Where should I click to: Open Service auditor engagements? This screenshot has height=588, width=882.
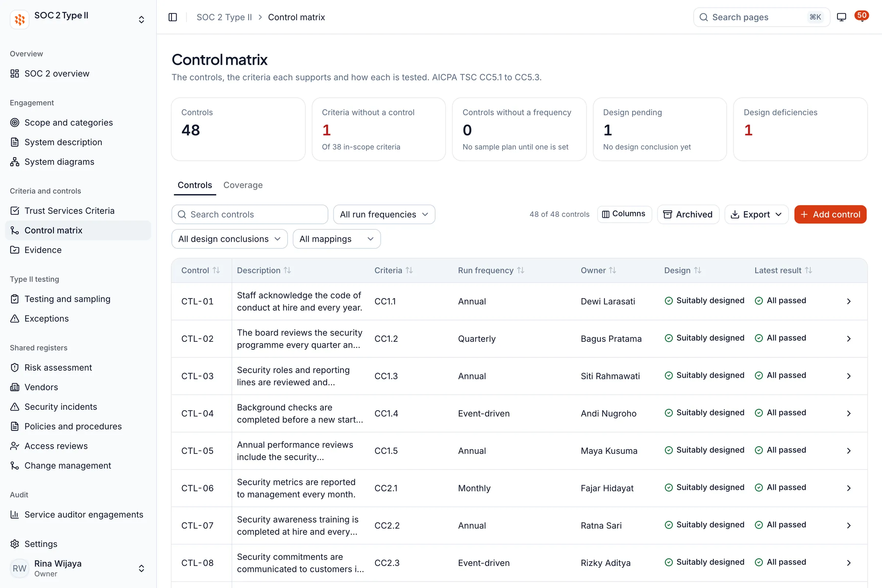(78, 514)
